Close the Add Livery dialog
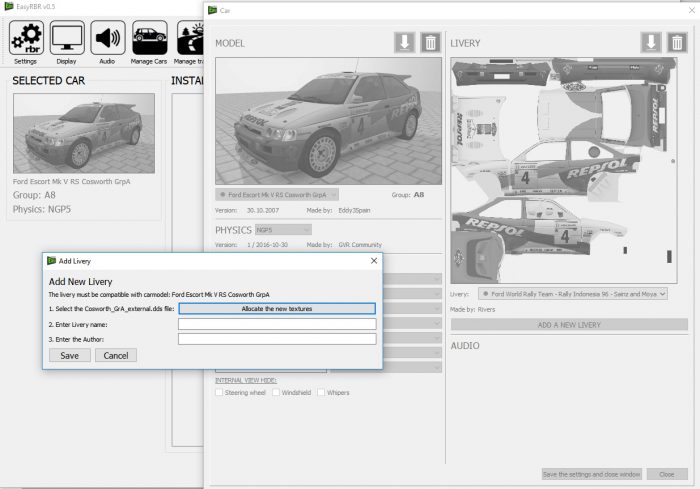 pos(374,261)
